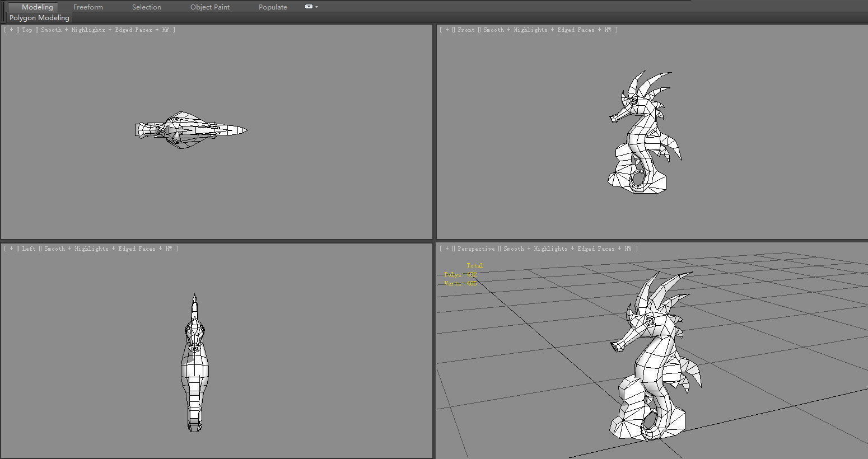Open the Left viewport [+] general menu

click(11, 249)
